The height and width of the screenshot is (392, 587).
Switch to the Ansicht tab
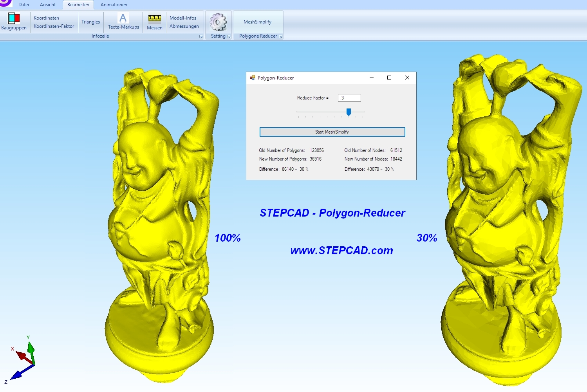pos(48,5)
